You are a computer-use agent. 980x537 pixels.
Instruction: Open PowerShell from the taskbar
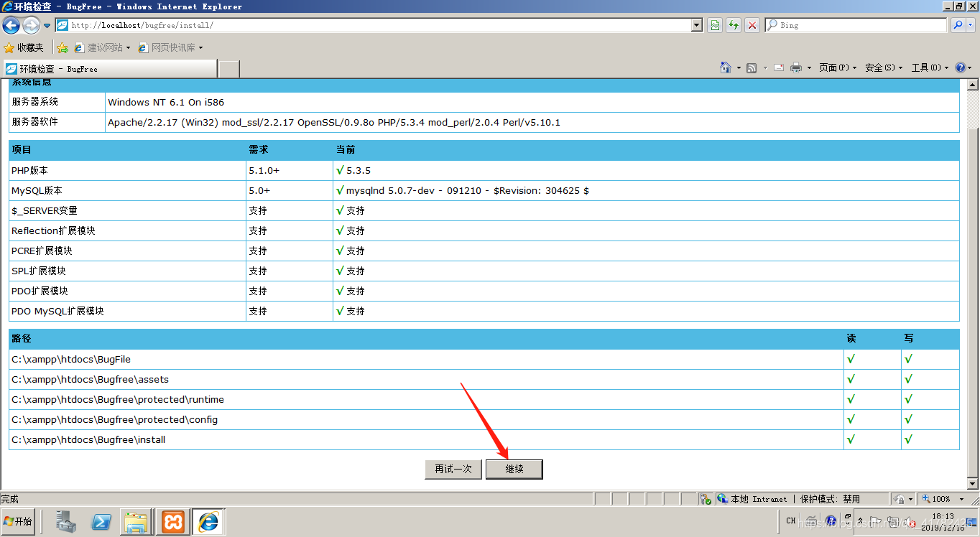click(x=101, y=522)
